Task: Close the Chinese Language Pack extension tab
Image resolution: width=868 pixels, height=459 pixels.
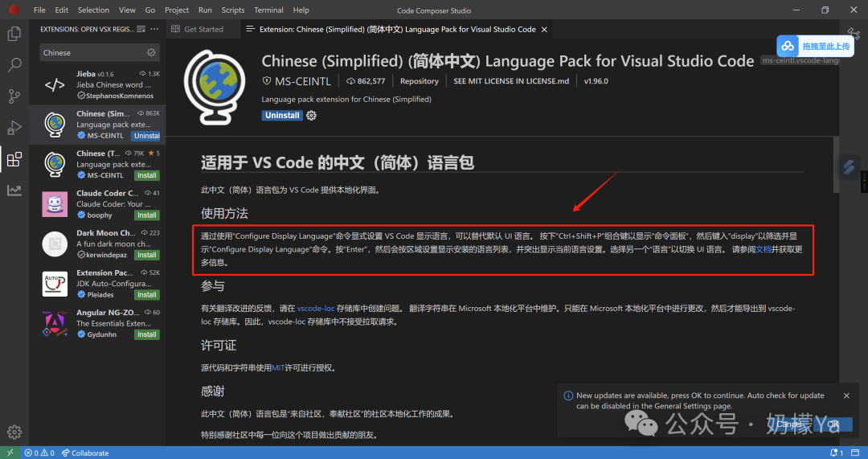Action: click(544, 30)
